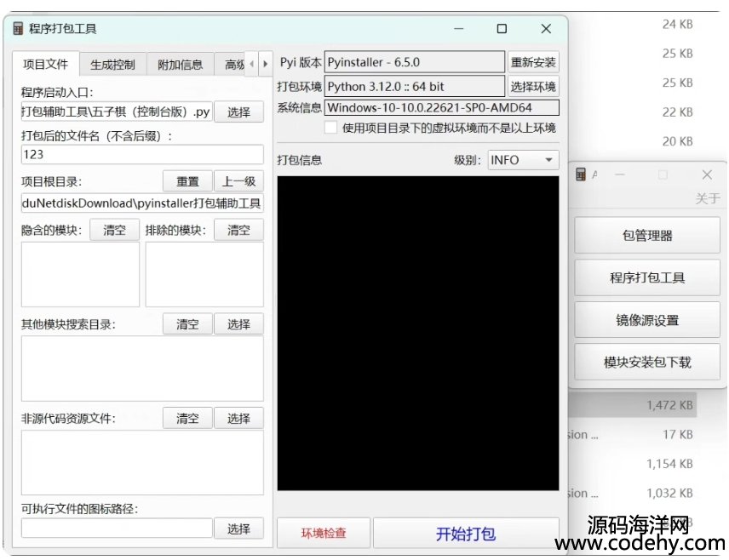729x560 pixels.
Task: Switch to the 附加信息 tab
Action: point(180,64)
